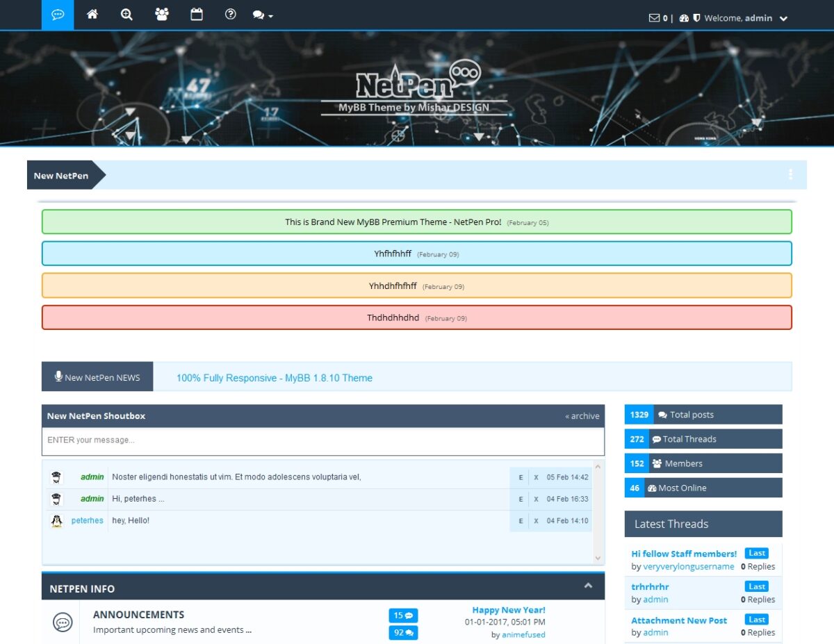Check private messages via the envelope icon

tap(653, 18)
